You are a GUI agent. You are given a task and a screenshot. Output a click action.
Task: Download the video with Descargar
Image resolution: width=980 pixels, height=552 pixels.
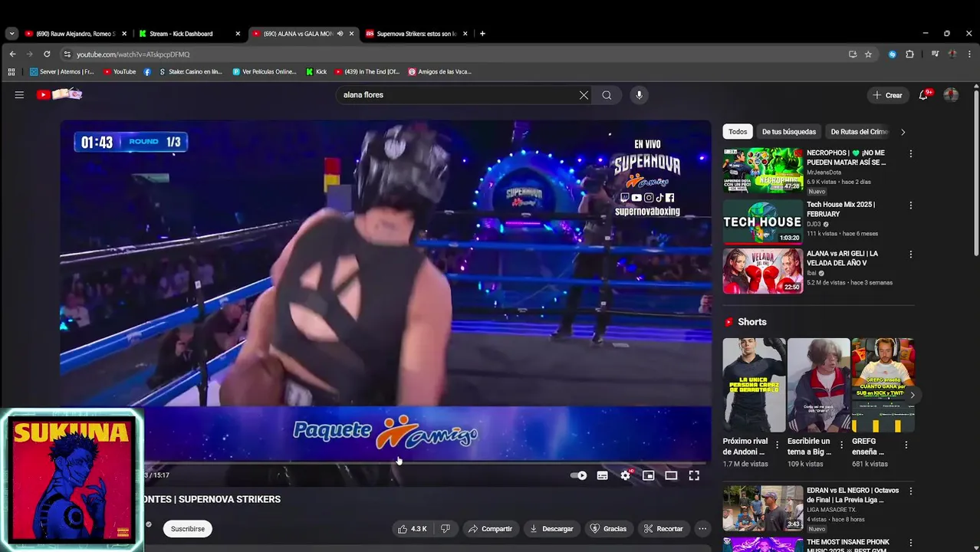click(x=551, y=529)
